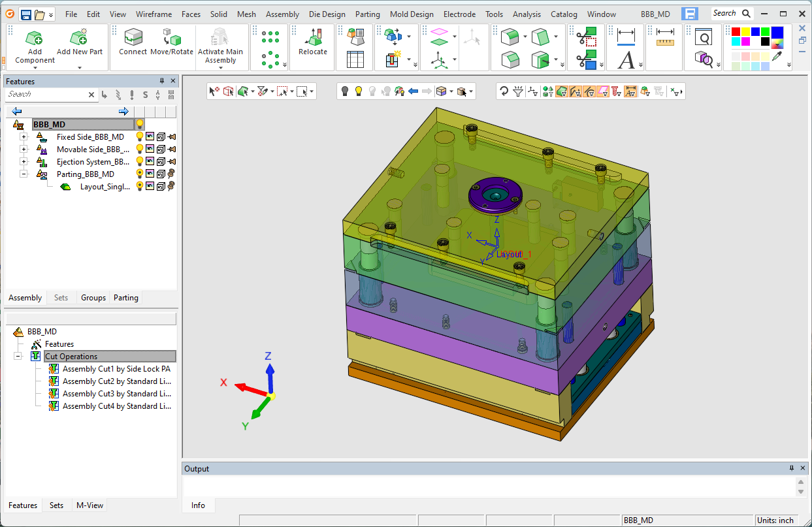Toggle visibility bulb for Fixed Side_BBB_MD
This screenshot has width=812, height=527.
tap(139, 137)
